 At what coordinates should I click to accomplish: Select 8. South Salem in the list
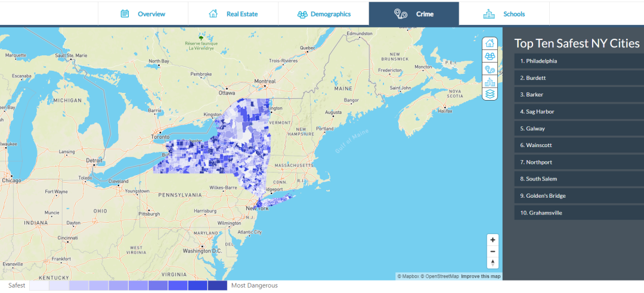579,179
